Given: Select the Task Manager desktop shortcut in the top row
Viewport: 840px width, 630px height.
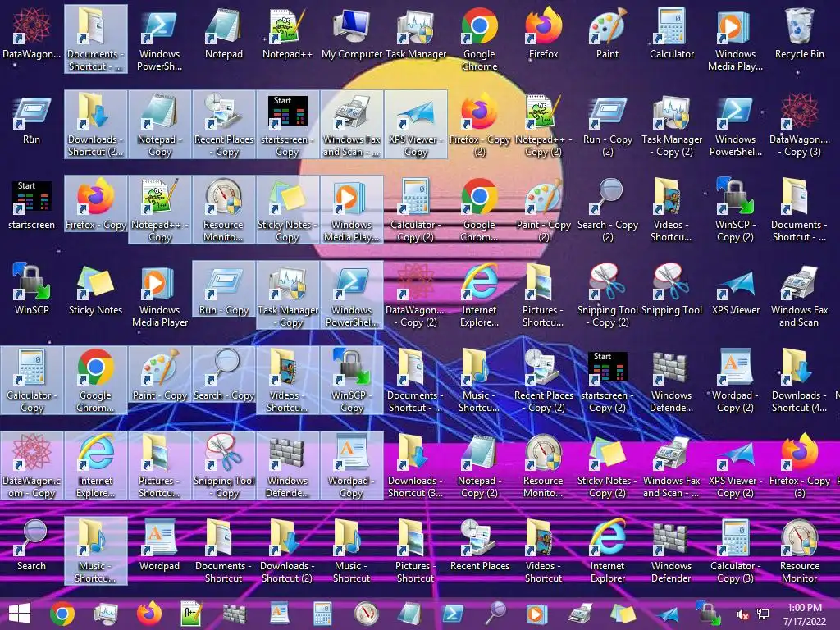Looking at the screenshot, I should coord(416,33).
